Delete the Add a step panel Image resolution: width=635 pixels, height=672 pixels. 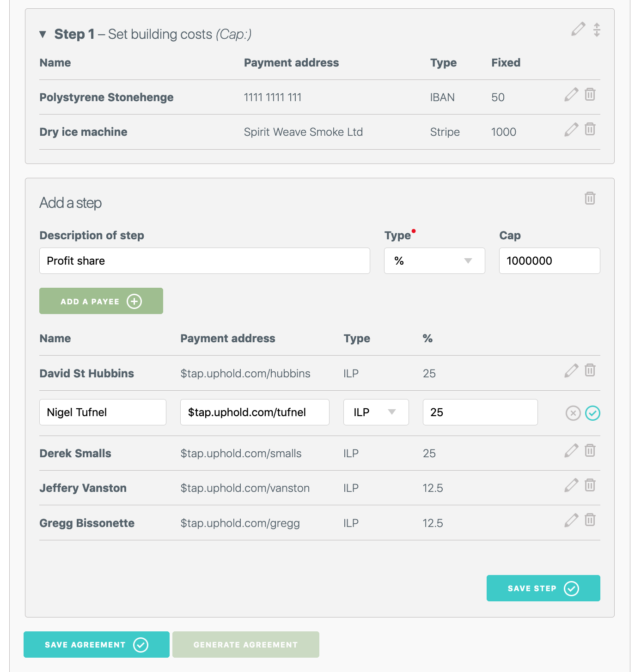590,199
